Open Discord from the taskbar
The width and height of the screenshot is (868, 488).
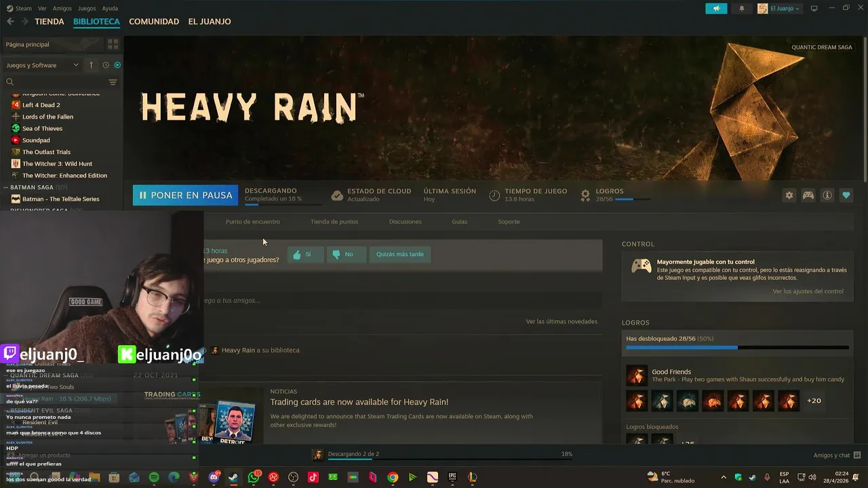coord(214,477)
